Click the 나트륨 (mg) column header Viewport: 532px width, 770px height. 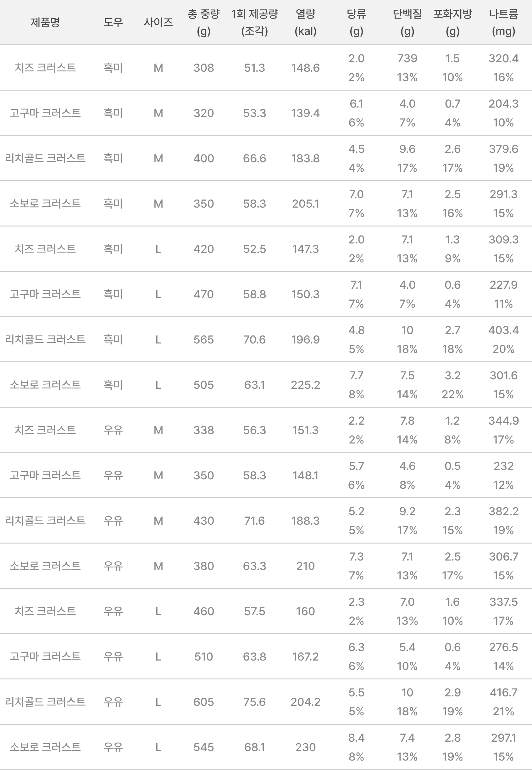click(503, 22)
